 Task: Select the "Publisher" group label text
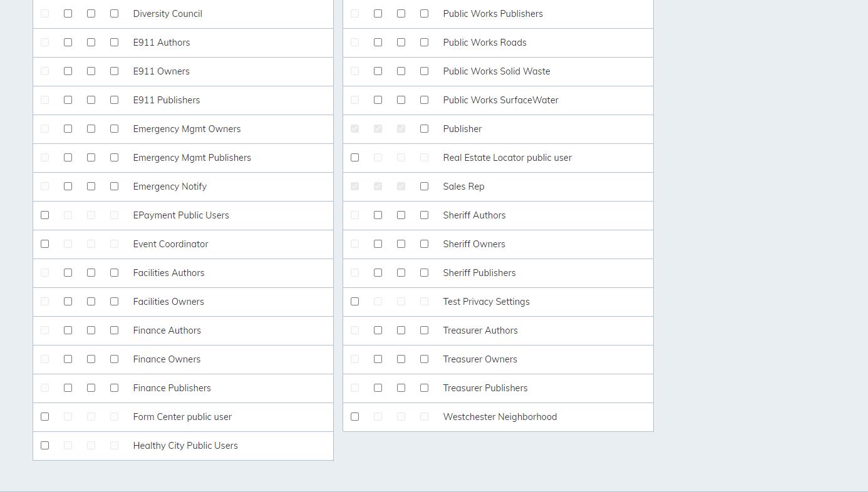click(x=462, y=129)
